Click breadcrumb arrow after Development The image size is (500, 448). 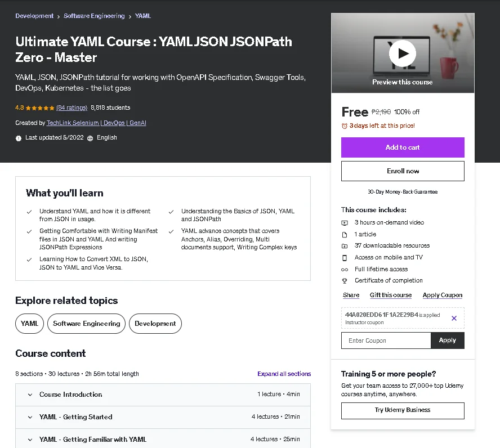click(x=59, y=16)
